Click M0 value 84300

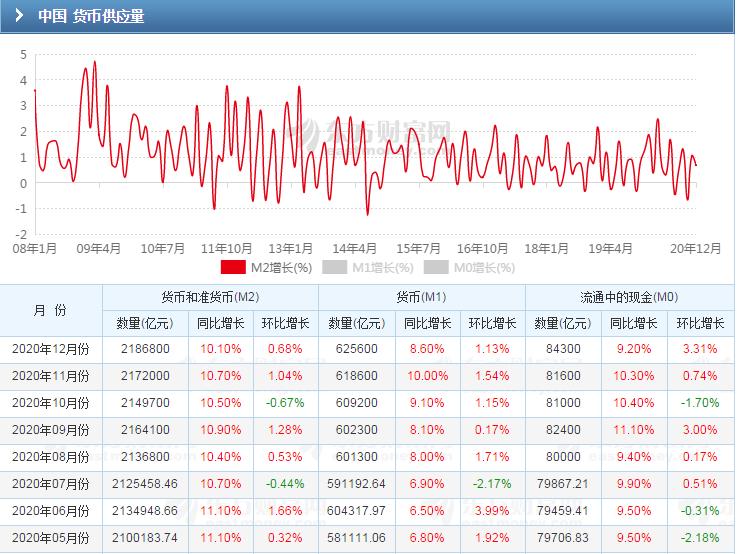563,349
